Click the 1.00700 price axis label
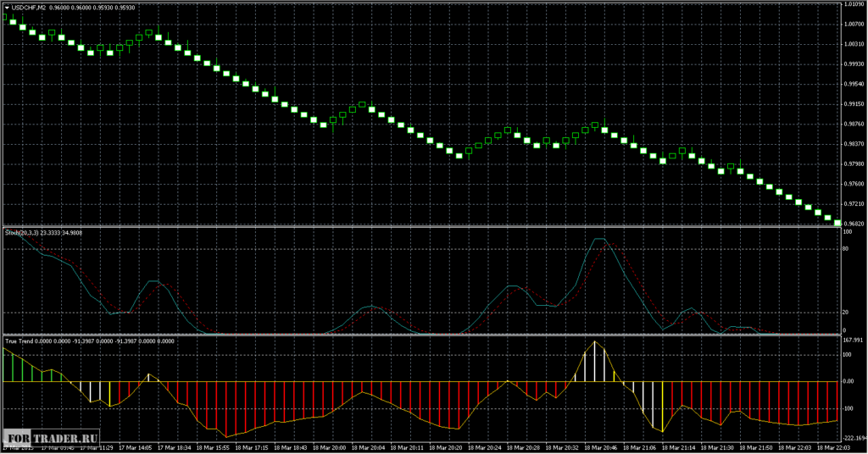 click(x=854, y=25)
